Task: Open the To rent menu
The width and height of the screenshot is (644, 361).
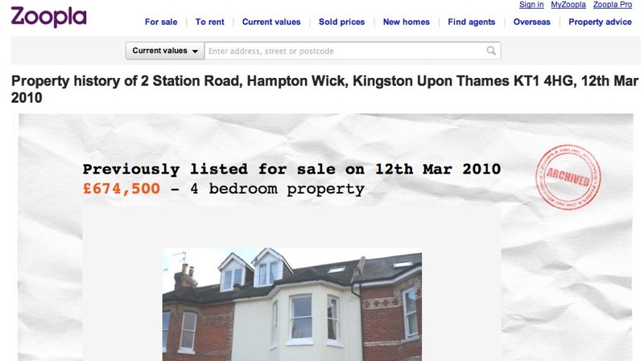Action: [x=210, y=23]
